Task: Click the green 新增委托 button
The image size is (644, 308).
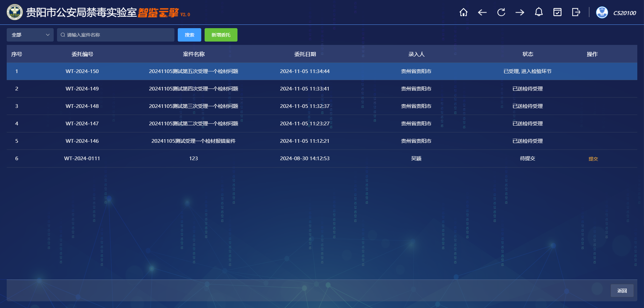Action: (x=221, y=35)
